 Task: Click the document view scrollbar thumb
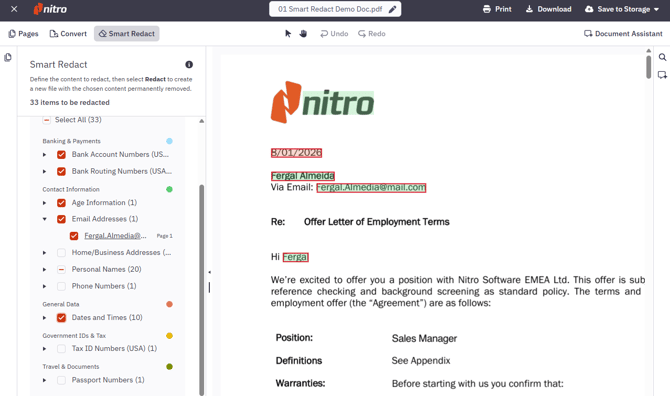pos(649,67)
